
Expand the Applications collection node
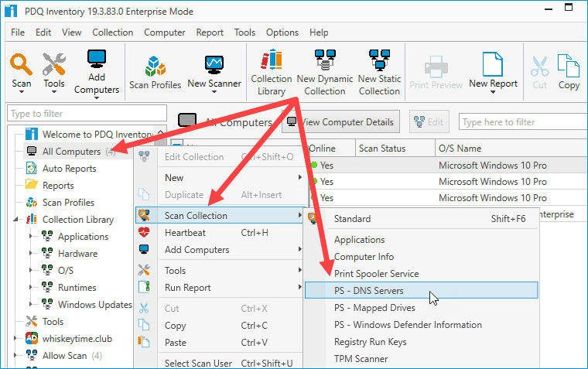pos(31,236)
